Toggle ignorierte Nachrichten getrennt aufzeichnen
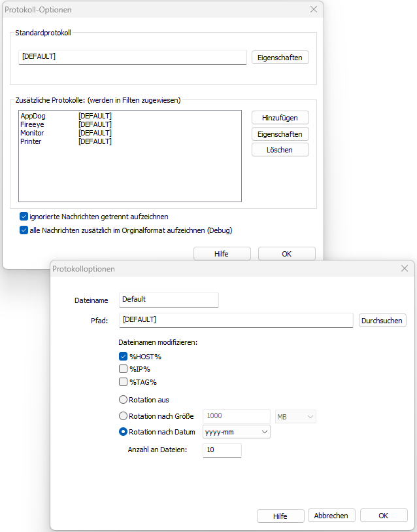Image resolution: width=417 pixels, height=532 pixels. (24, 217)
